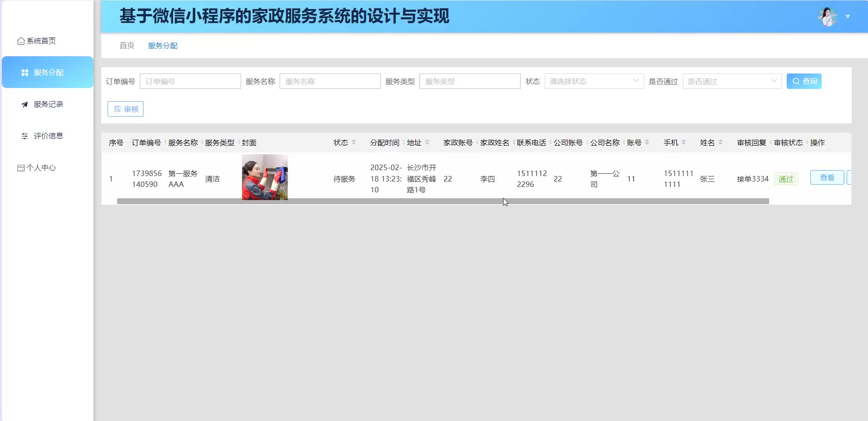Go to the 首页 breadcrumb tab
Image resolution: width=868 pixels, height=421 pixels.
pyautogui.click(x=127, y=46)
